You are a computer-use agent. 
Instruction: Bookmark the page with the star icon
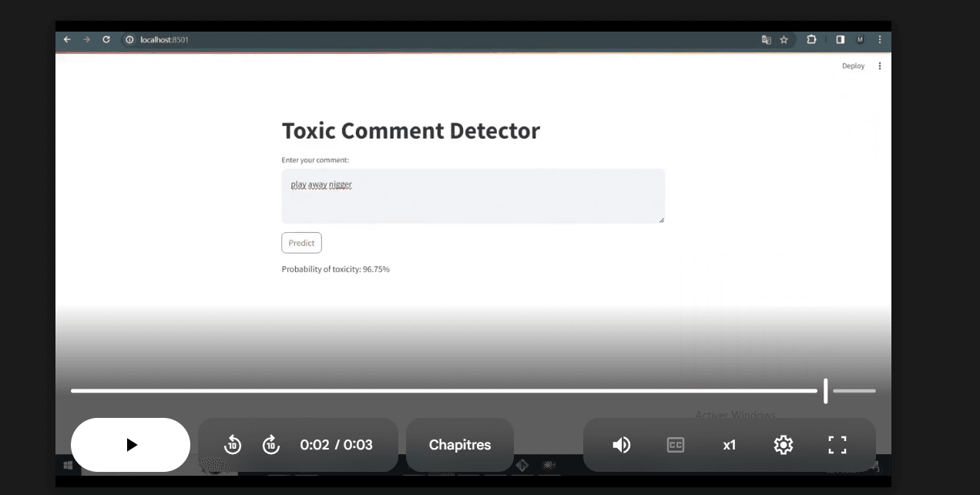[784, 39]
